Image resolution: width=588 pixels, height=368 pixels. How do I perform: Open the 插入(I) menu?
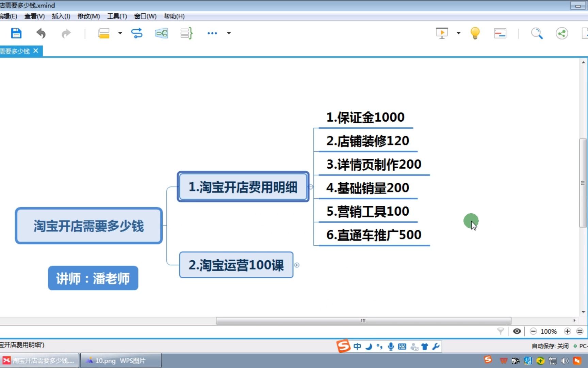coord(61,16)
